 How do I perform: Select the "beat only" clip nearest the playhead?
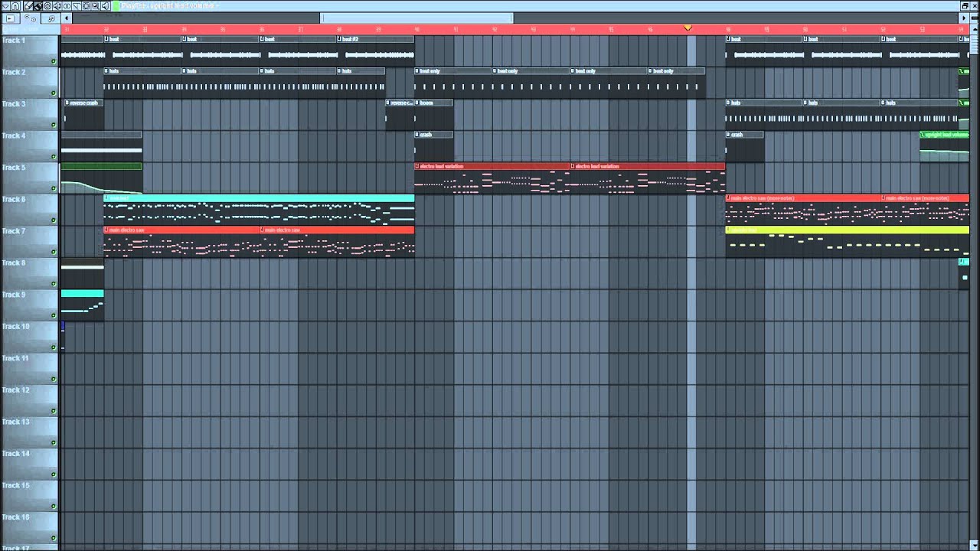677,83
